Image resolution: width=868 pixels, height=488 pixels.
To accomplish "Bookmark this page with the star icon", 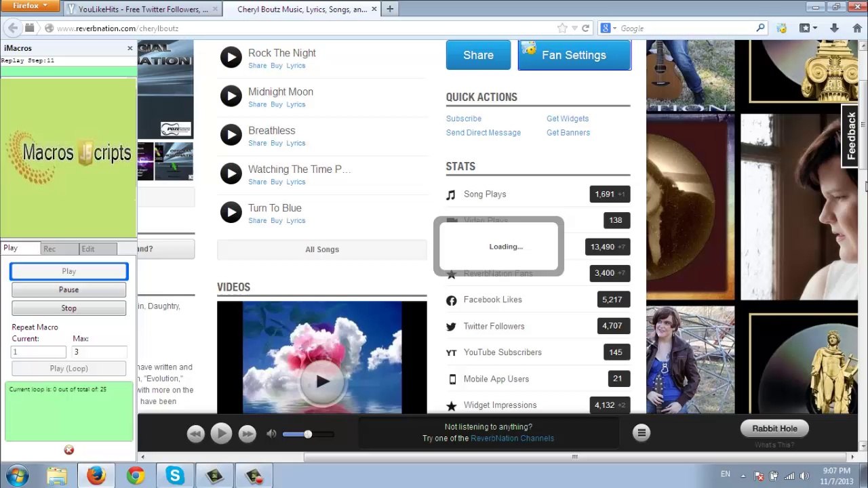I will pyautogui.click(x=562, y=28).
